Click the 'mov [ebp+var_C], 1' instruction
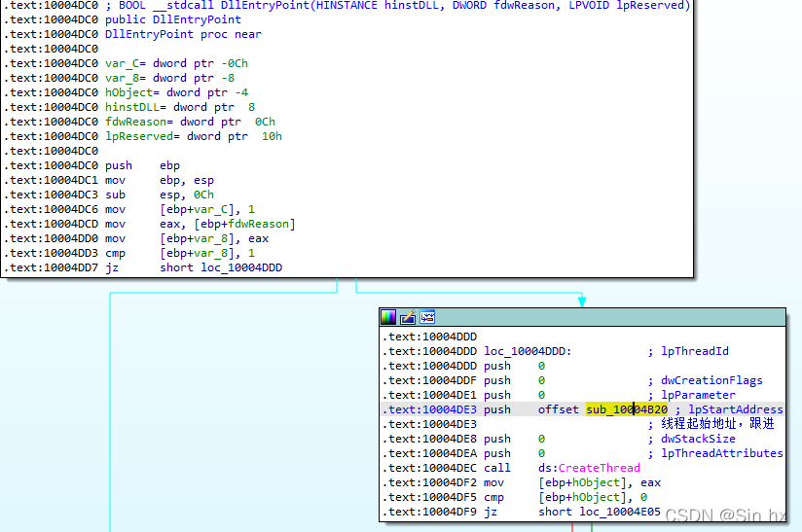Screen dimensions: 802x532 click(180, 209)
